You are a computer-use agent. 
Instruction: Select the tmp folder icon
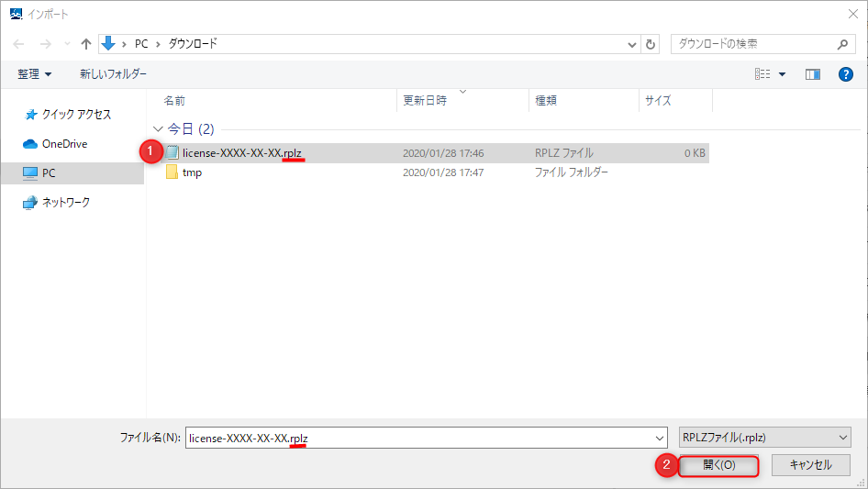click(172, 172)
